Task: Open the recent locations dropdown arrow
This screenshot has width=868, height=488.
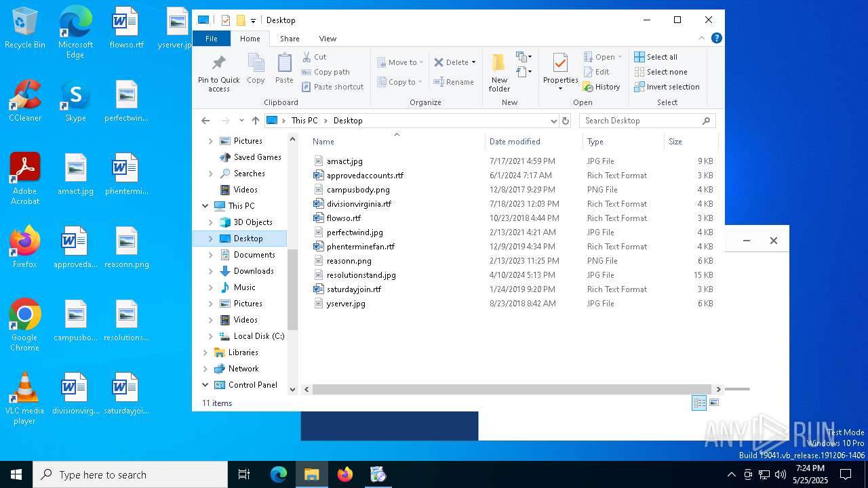Action: pyautogui.click(x=241, y=121)
